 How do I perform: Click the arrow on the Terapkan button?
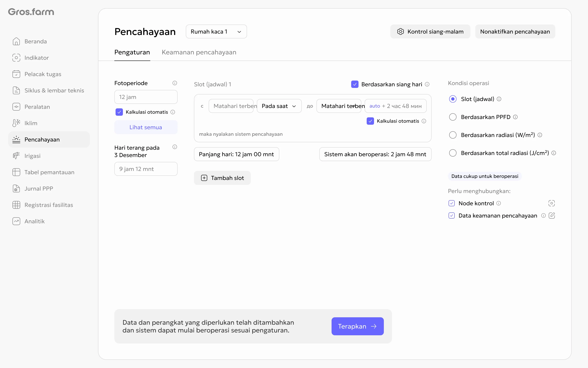(x=374, y=326)
